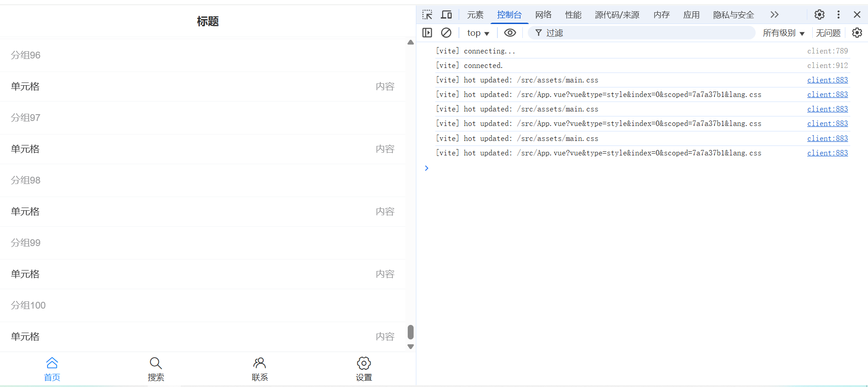Switch to the 元素 tab
This screenshot has height=387, width=868.
(x=475, y=15)
